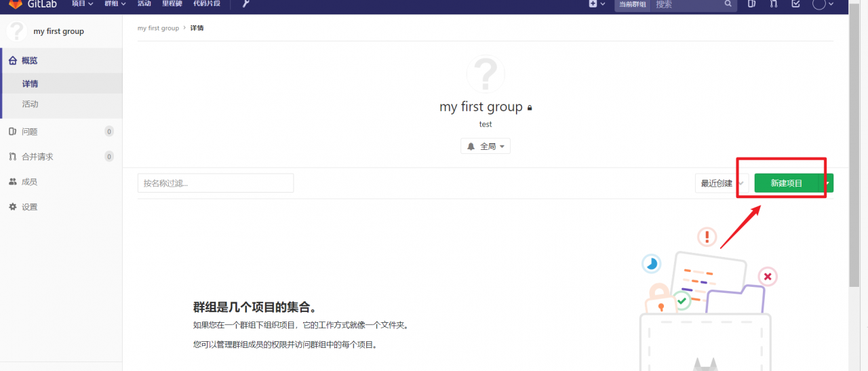Click the 按名称过滤 filter field

216,183
